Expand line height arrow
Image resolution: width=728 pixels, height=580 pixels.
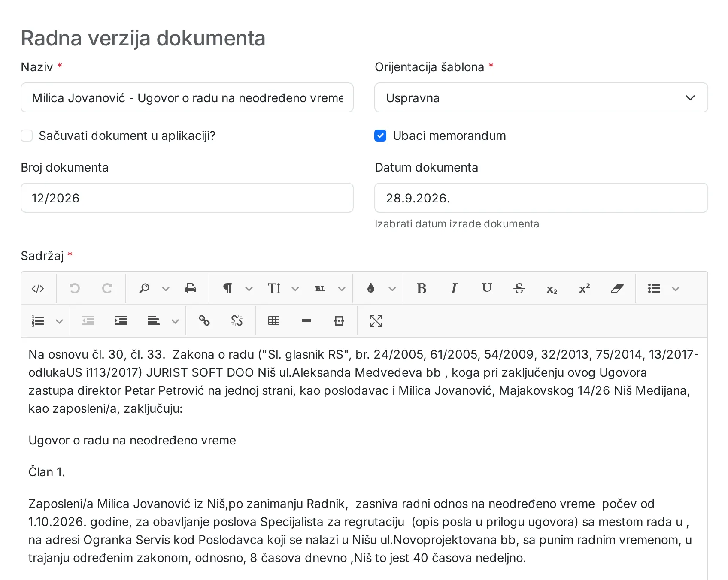342,289
